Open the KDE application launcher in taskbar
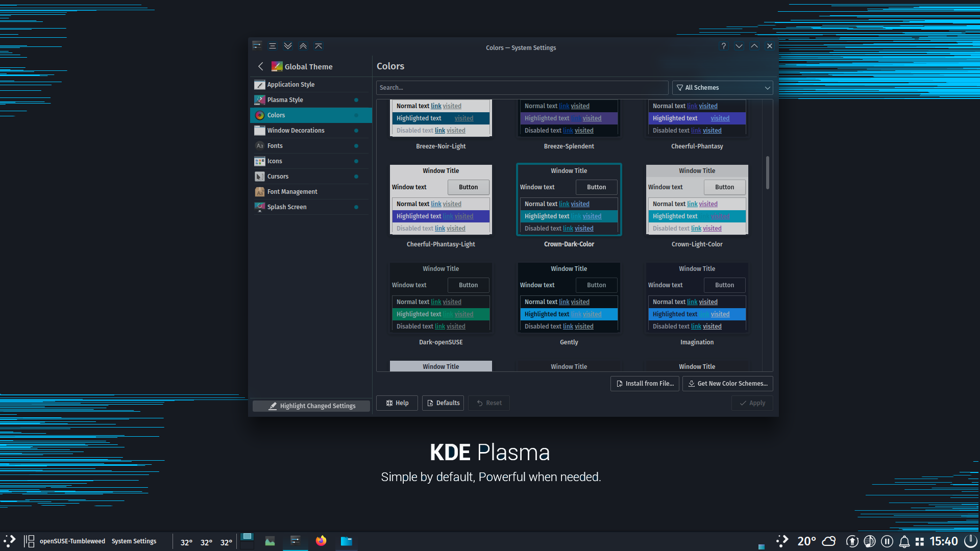Viewport: 980px width, 551px height. click(x=10, y=541)
